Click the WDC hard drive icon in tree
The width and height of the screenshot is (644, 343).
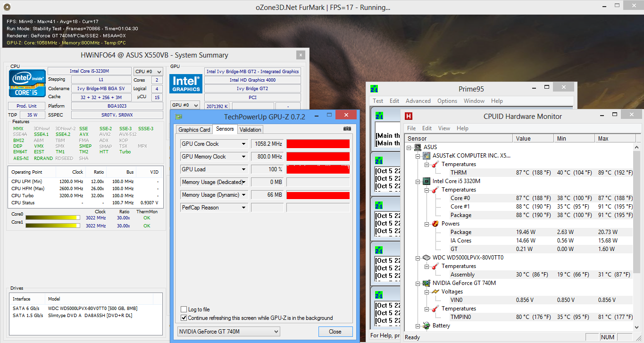point(427,258)
